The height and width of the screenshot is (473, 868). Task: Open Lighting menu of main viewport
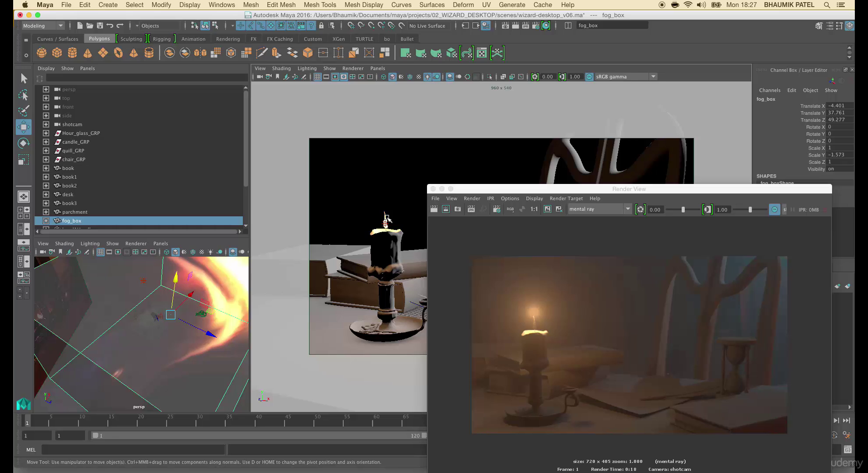pyautogui.click(x=307, y=68)
